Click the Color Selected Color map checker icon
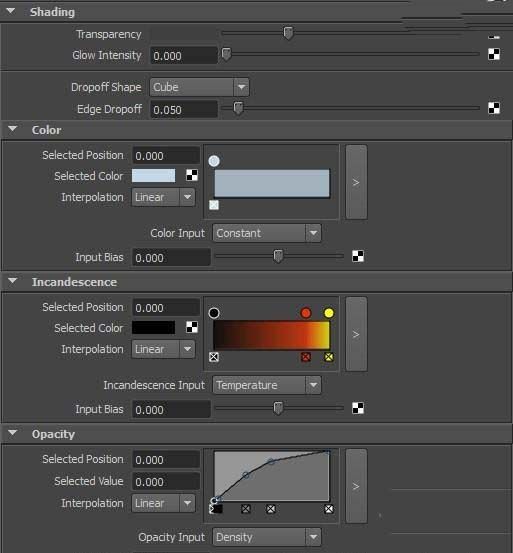This screenshot has height=553, width=513. tap(192, 175)
